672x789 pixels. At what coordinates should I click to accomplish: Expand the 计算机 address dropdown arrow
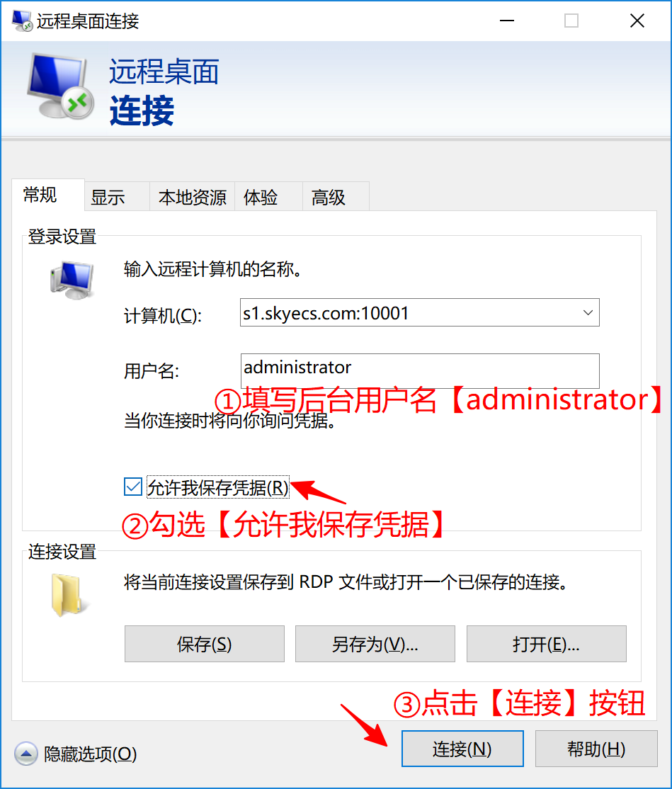coord(588,312)
